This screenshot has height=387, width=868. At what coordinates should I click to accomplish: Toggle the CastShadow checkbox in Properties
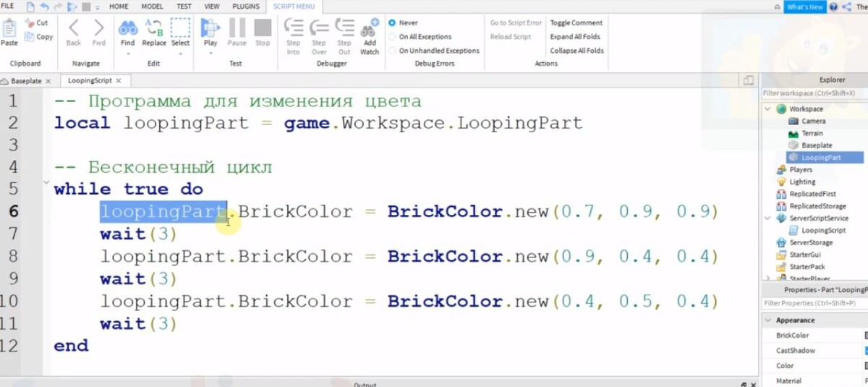pos(867,351)
